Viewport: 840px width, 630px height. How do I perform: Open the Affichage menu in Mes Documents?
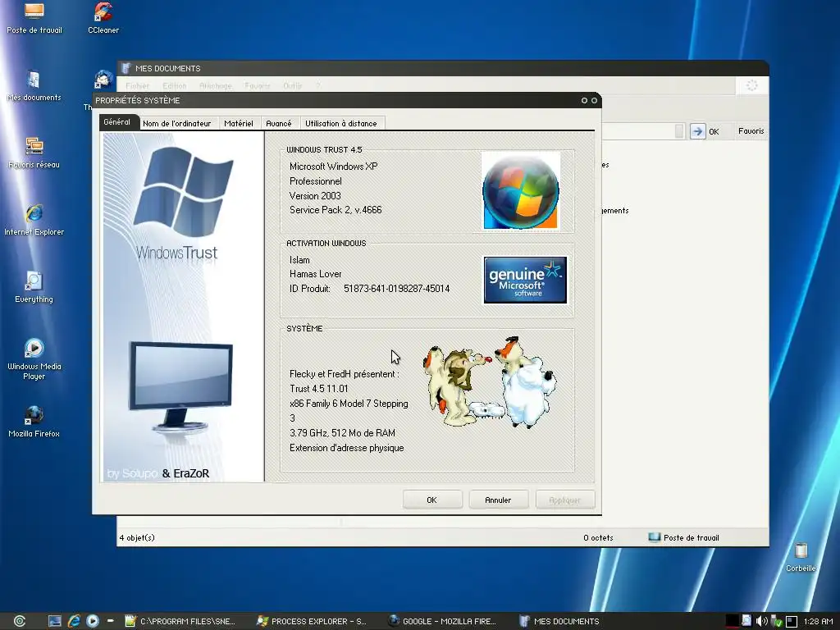(x=216, y=85)
